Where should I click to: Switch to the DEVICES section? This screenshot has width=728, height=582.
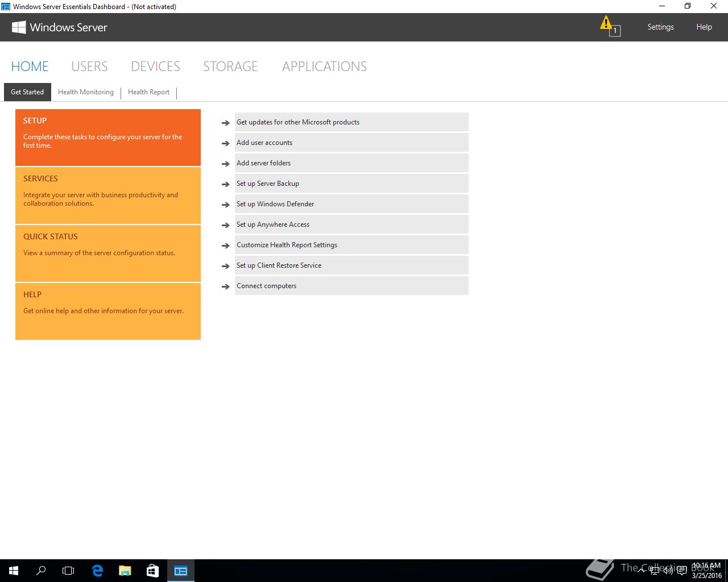(155, 66)
